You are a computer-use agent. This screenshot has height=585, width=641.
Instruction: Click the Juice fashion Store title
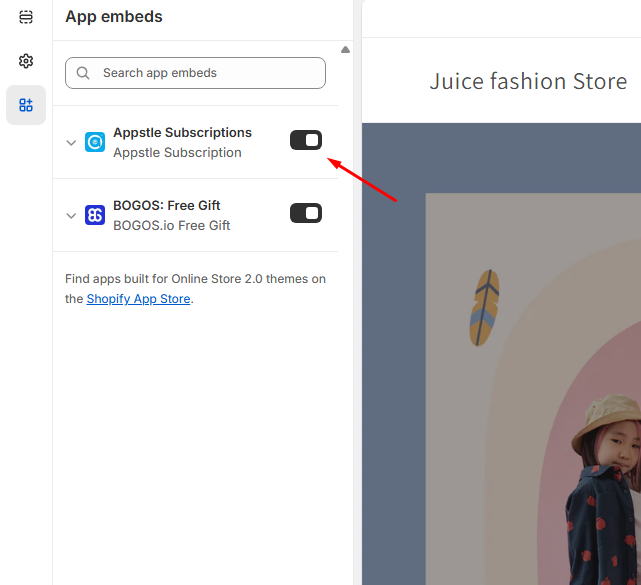click(x=528, y=81)
